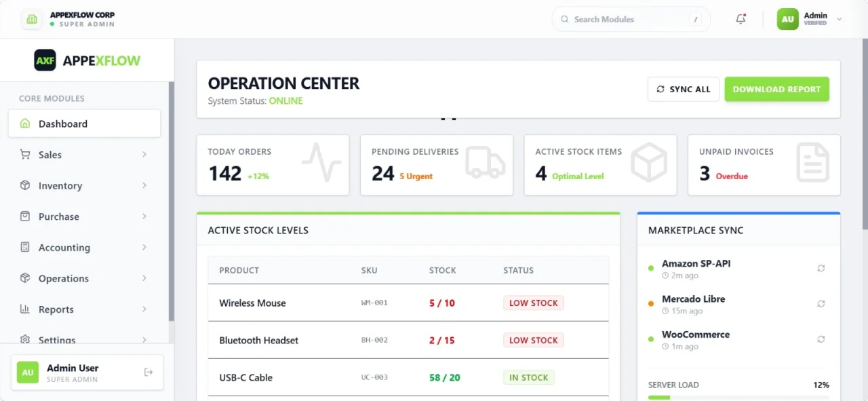Click the sidebar vertical scrollbar

click(172, 201)
